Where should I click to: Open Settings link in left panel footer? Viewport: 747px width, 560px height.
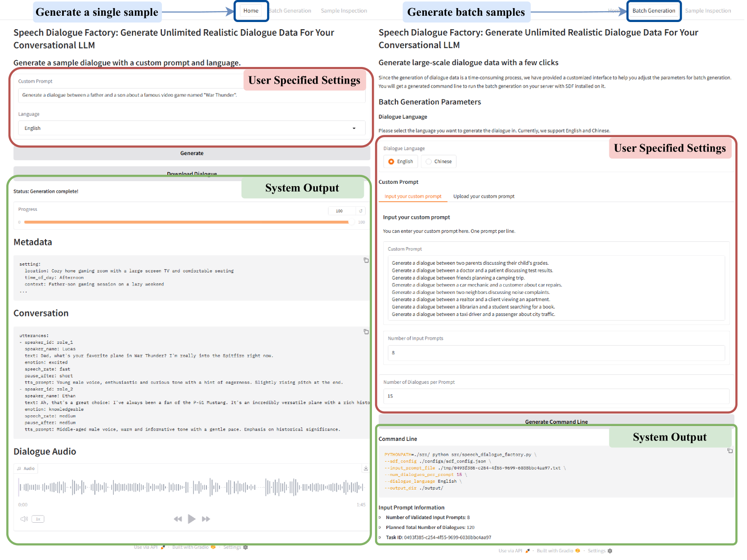236,547
